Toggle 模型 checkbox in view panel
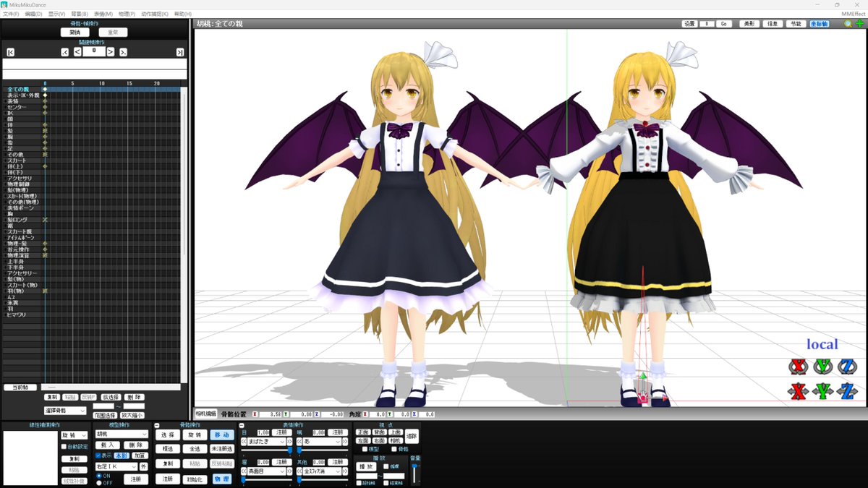Image resolution: width=868 pixels, height=488 pixels. pyautogui.click(x=365, y=449)
